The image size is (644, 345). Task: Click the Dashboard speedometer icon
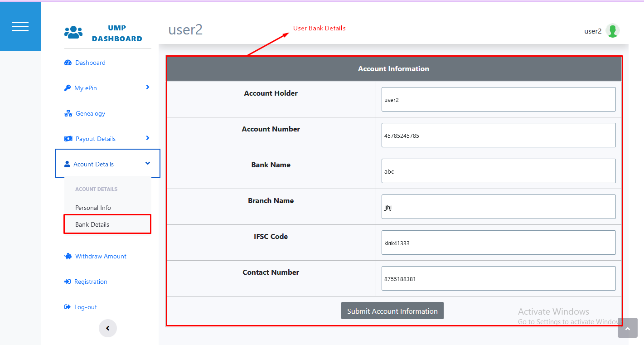[68, 63]
